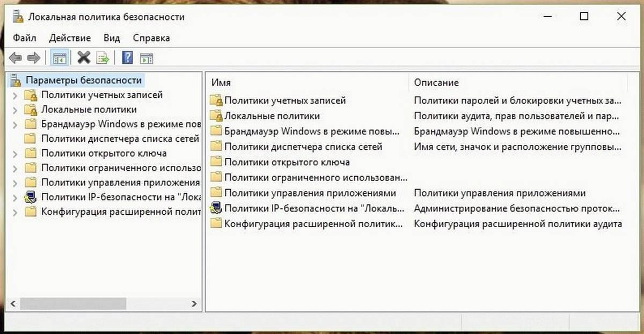Maximize the Локальная политика безопасности window

coord(584,17)
